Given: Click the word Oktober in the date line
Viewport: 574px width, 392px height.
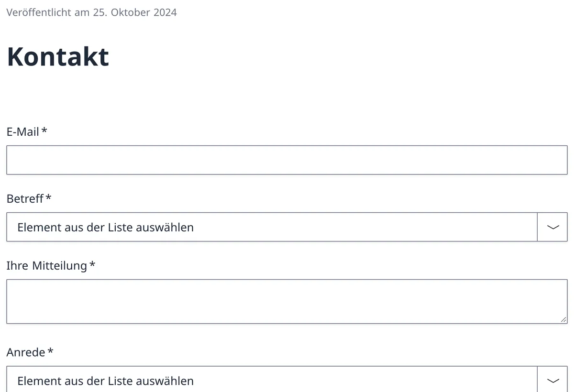Looking at the screenshot, I should pyautogui.click(x=131, y=12).
